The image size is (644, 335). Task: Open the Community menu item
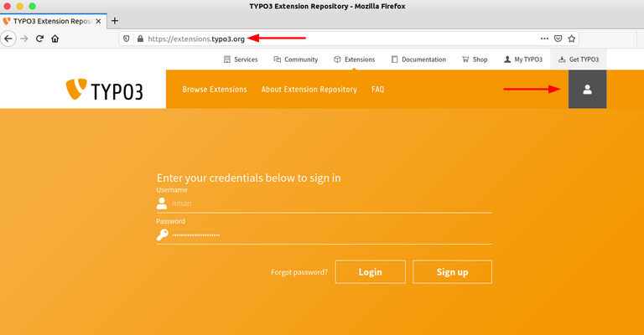point(295,59)
